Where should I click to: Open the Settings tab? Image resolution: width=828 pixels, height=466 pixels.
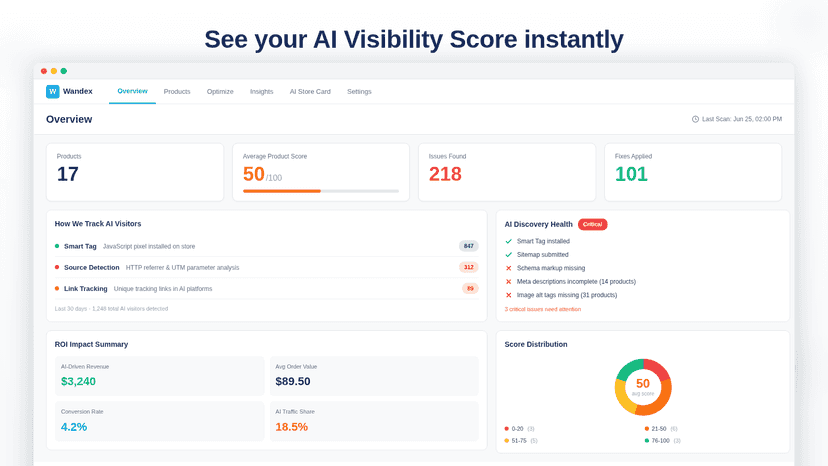point(359,91)
